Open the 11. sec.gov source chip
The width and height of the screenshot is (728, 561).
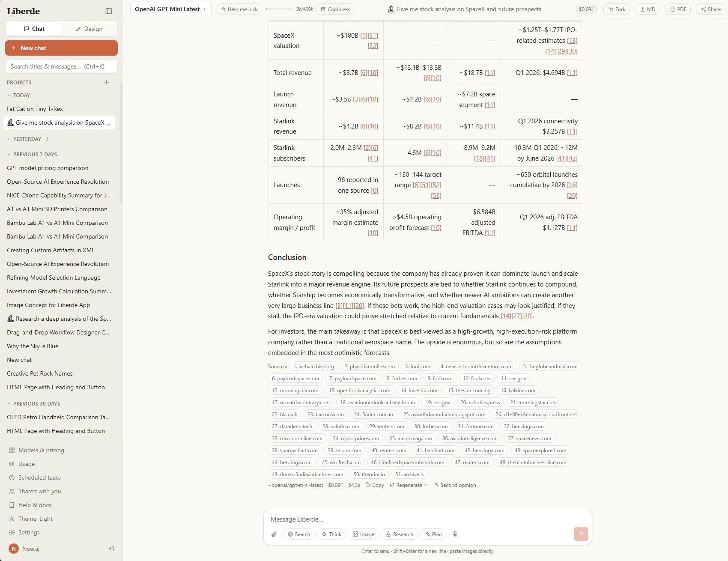tap(513, 379)
